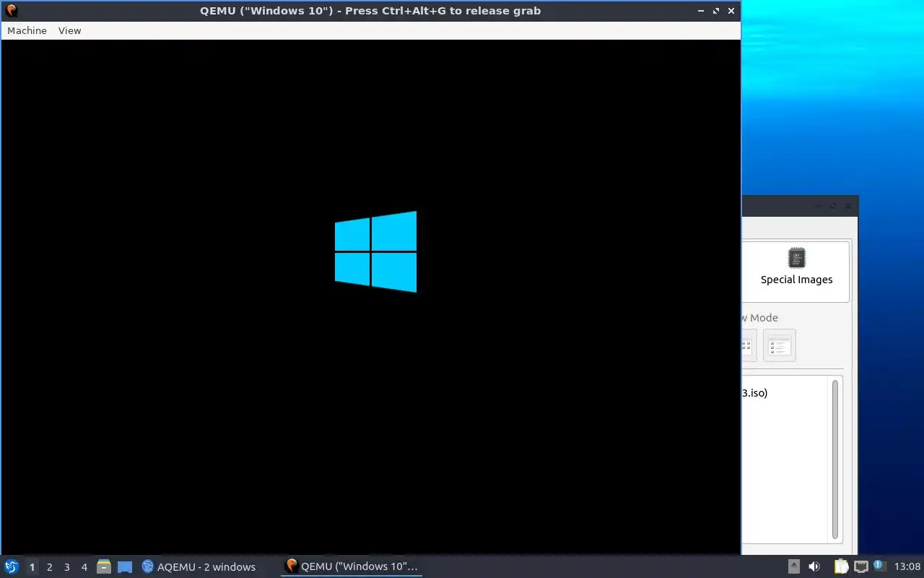Click the Windows logo in the guest display
This screenshot has height=578, width=924.
(375, 251)
